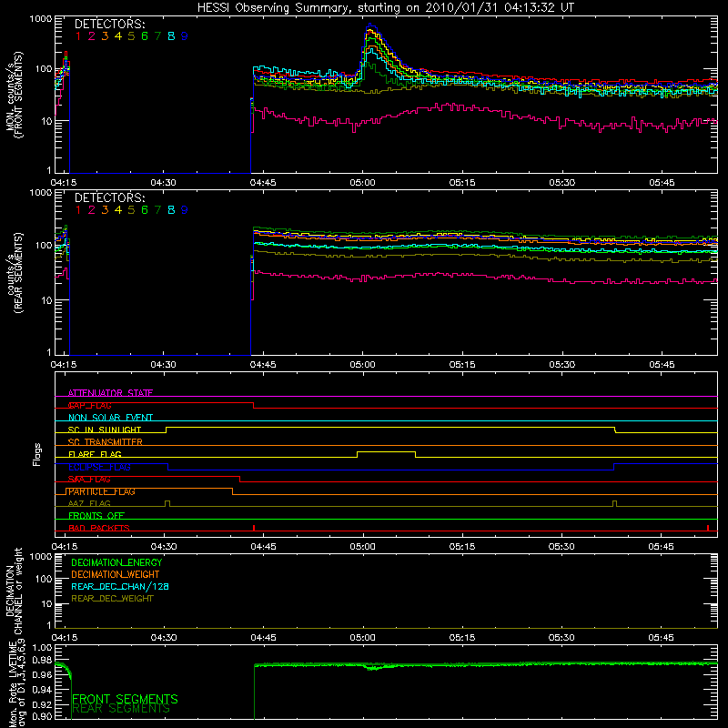Click the ATTENUATOR_STATE flag label
This screenshot has height=728, width=728.
(x=110, y=393)
